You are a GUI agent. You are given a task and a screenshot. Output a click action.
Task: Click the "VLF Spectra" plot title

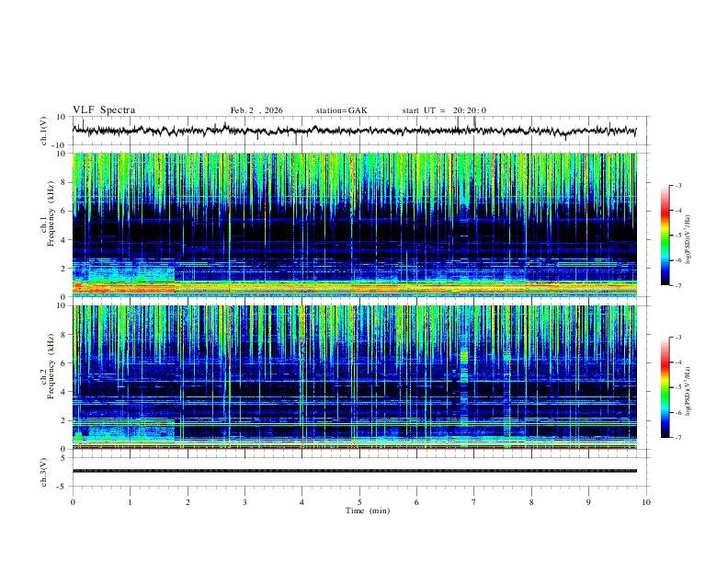(104, 110)
